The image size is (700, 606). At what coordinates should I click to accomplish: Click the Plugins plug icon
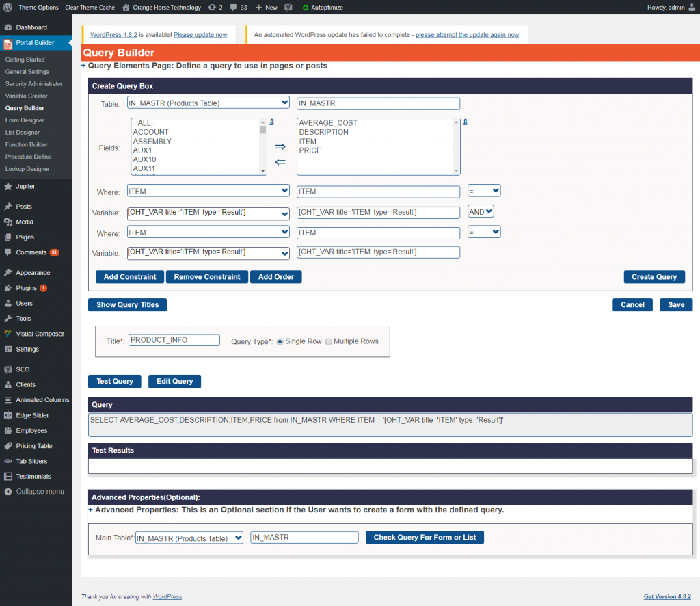(x=8, y=287)
